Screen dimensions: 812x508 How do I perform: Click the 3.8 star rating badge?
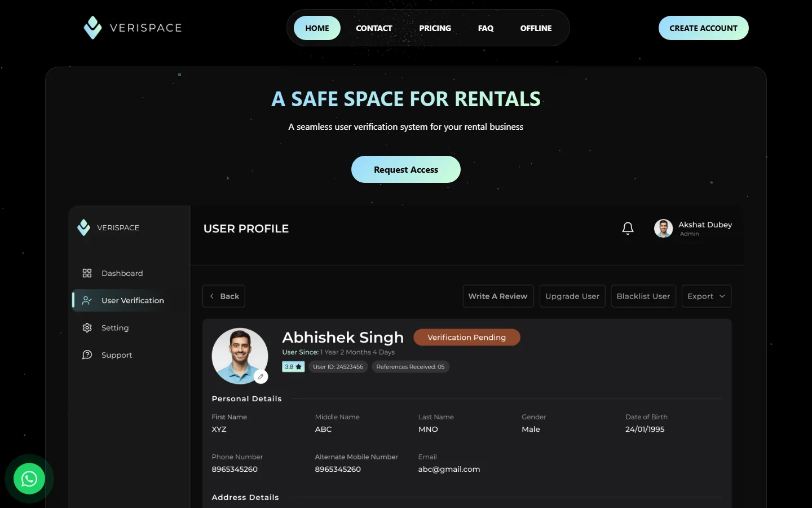[x=293, y=367]
